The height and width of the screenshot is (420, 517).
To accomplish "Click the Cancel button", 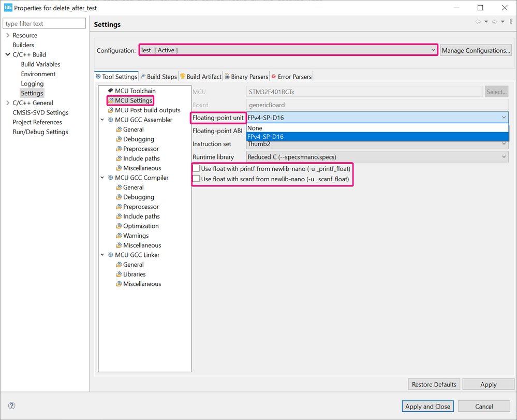I will click(x=484, y=407).
